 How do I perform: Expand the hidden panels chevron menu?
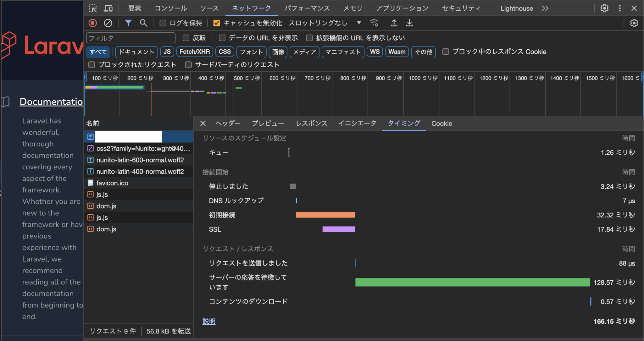coord(546,8)
